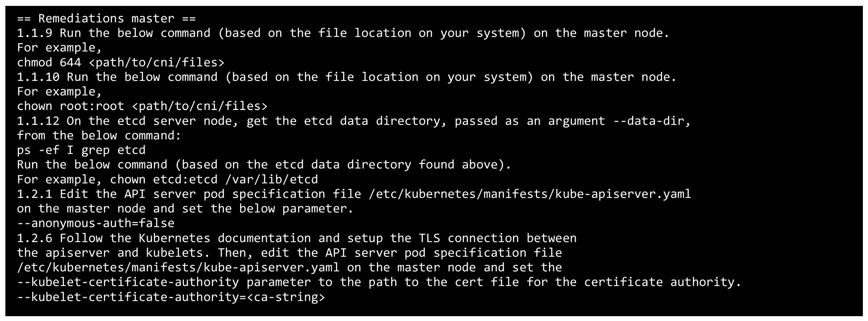Image resolution: width=868 pixels, height=321 pixels.
Task: Click the '1.2.6' remediation number
Action: tap(34, 238)
